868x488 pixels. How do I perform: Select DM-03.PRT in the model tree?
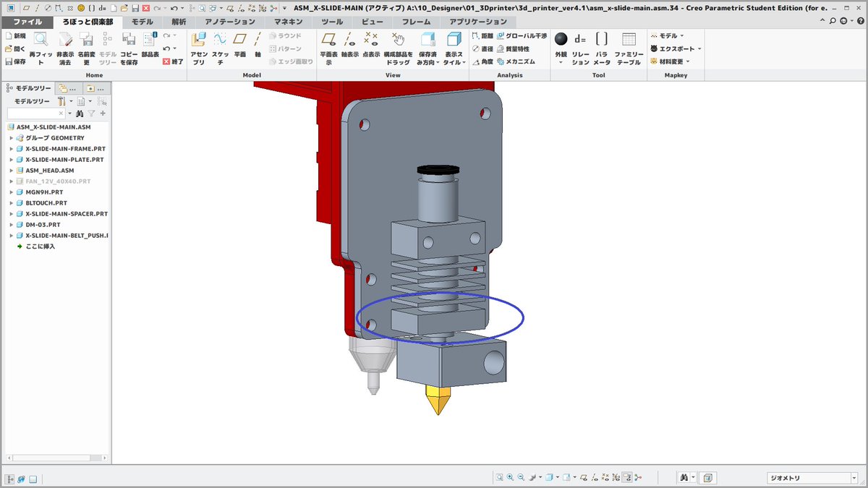(x=43, y=225)
